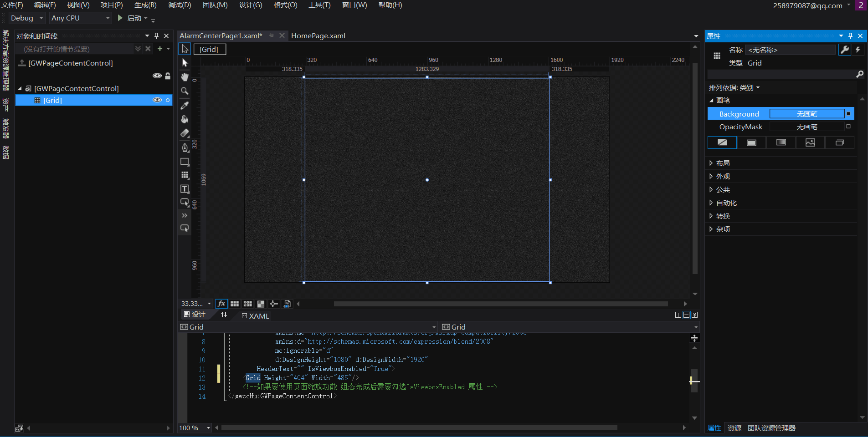
Task: Open the Debug configuration dropdown
Action: pyautogui.click(x=27, y=18)
